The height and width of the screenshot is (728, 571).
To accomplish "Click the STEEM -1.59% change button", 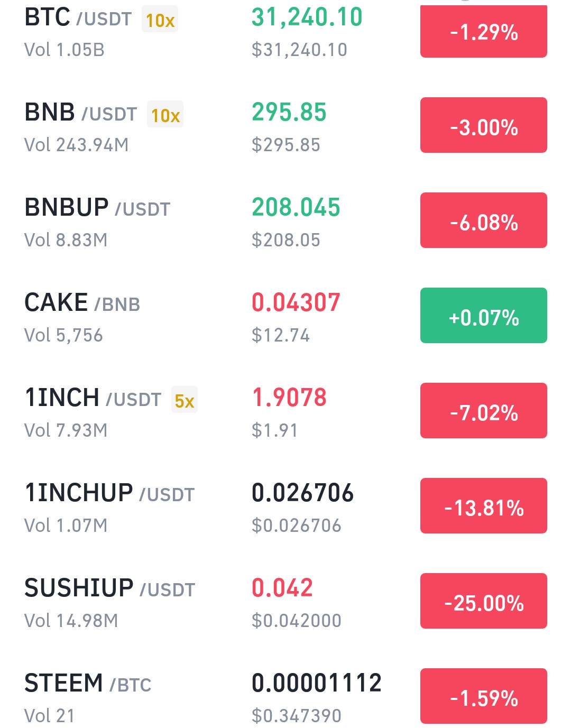I will point(483,696).
